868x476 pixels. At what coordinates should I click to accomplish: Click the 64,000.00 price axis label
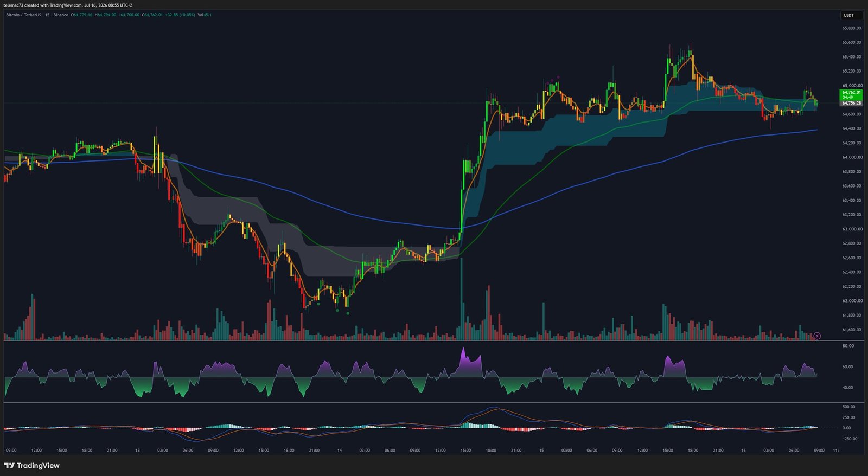click(x=851, y=157)
